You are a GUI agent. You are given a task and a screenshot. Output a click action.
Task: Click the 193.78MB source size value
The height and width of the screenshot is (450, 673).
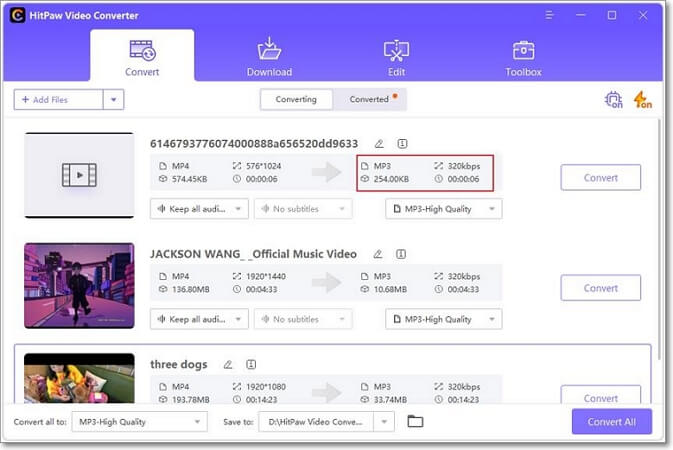[191, 400]
